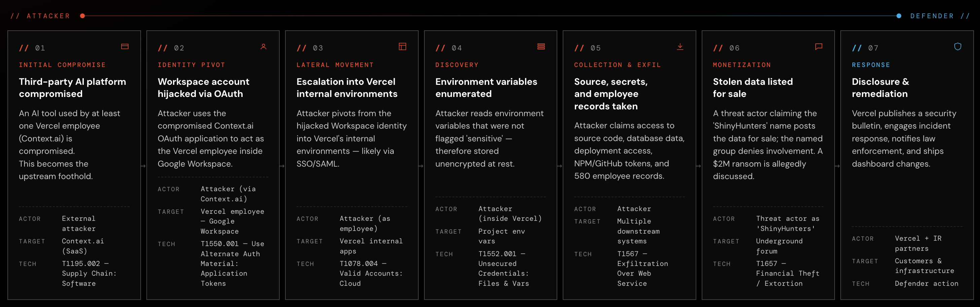Image resolution: width=980 pixels, height=307 pixels.
Task: Click the '// 01' step number
Action: (32, 48)
